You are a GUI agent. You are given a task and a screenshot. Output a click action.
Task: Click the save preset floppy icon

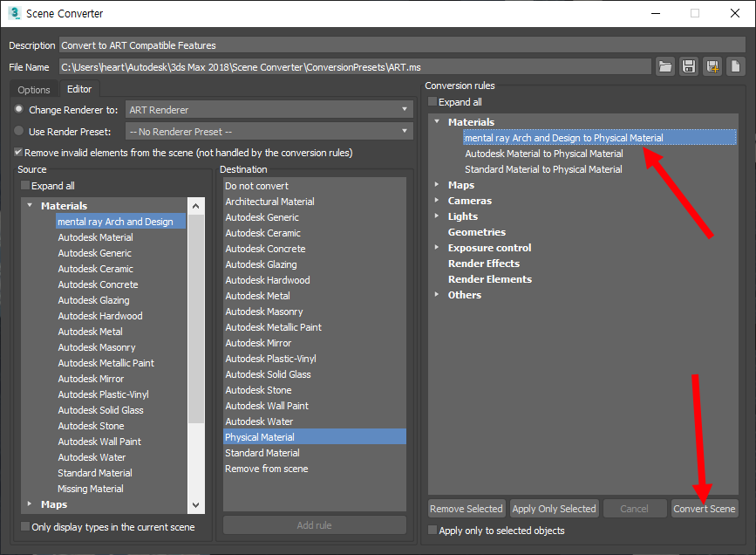point(689,66)
